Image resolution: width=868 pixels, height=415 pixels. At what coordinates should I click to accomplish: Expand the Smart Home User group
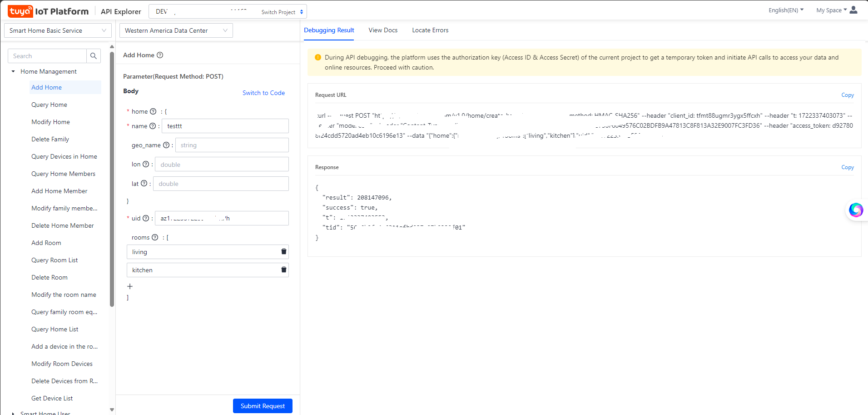[x=13, y=413]
